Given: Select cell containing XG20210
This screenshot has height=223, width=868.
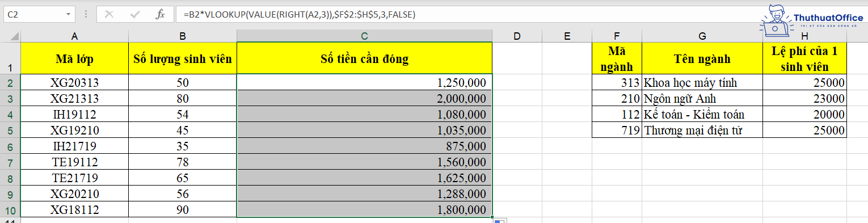Looking at the screenshot, I should (x=74, y=193).
